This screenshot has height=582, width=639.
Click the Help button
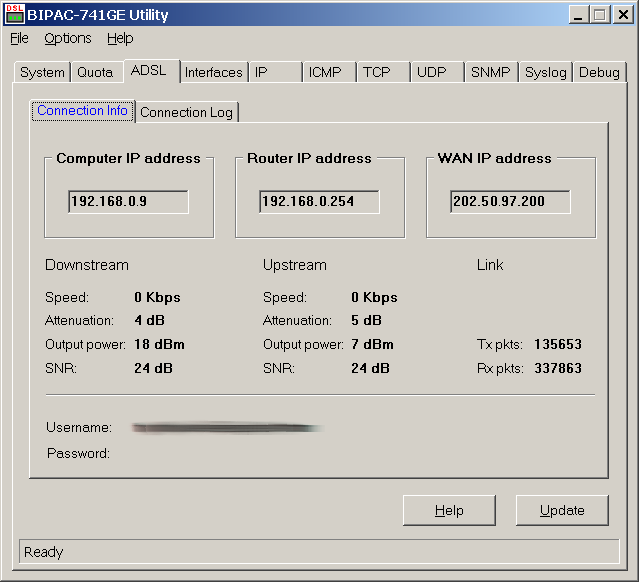click(x=449, y=510)
